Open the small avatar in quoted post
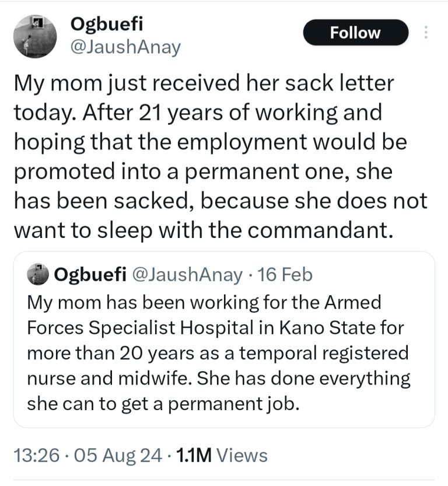The height and width of the screenshot is (486, 448). click(39, 275)
